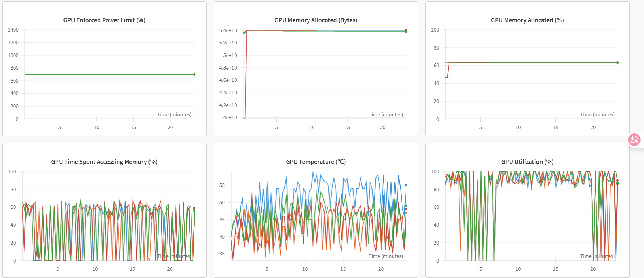Click the pink translate floating icon

tap(634, 140)
